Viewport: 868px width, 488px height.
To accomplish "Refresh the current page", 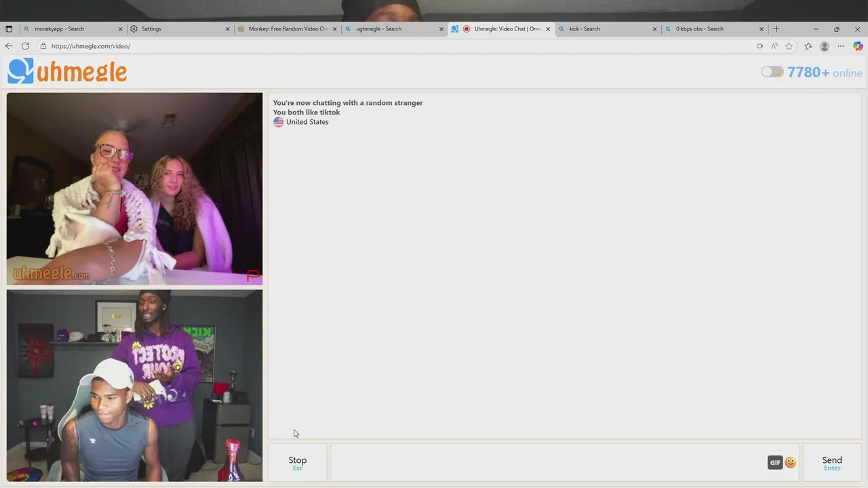I will coord(25,46).
